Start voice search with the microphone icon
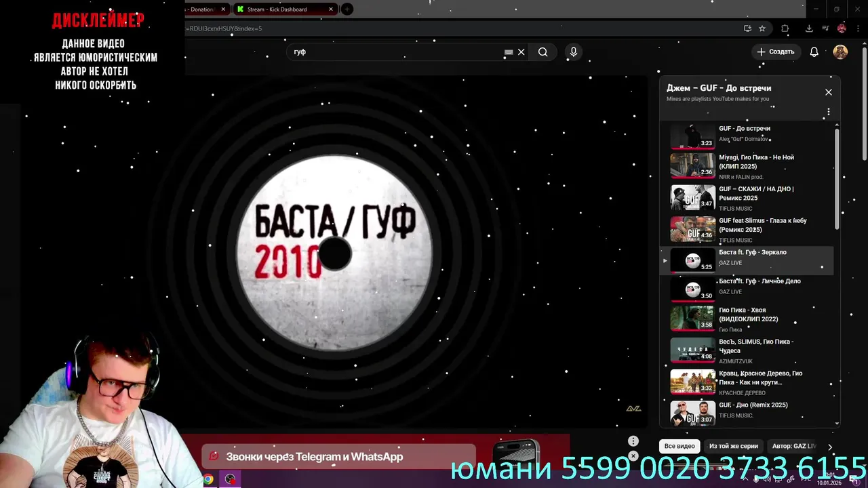 coord(574,52)
